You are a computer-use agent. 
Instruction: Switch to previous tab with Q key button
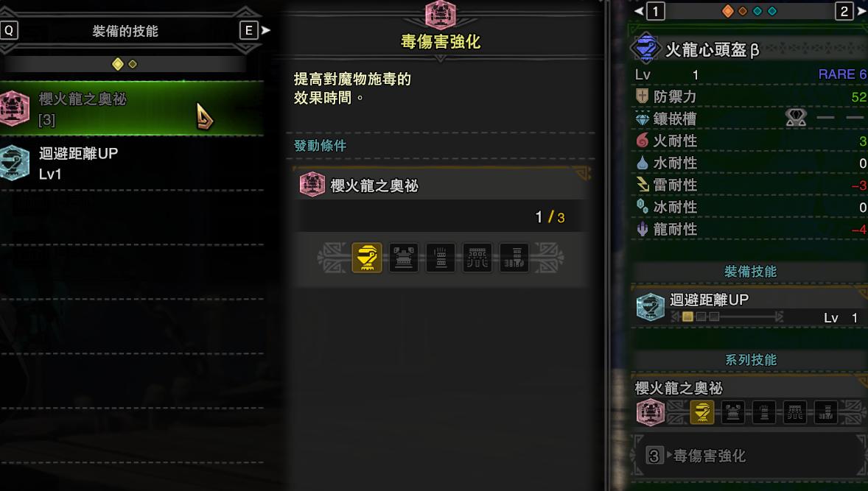click(10, 30)
